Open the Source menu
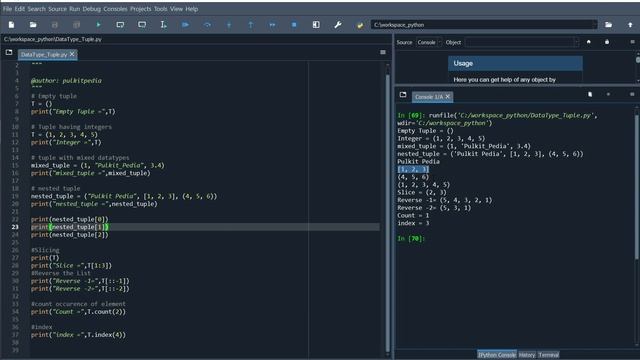 tap(58, 9)
